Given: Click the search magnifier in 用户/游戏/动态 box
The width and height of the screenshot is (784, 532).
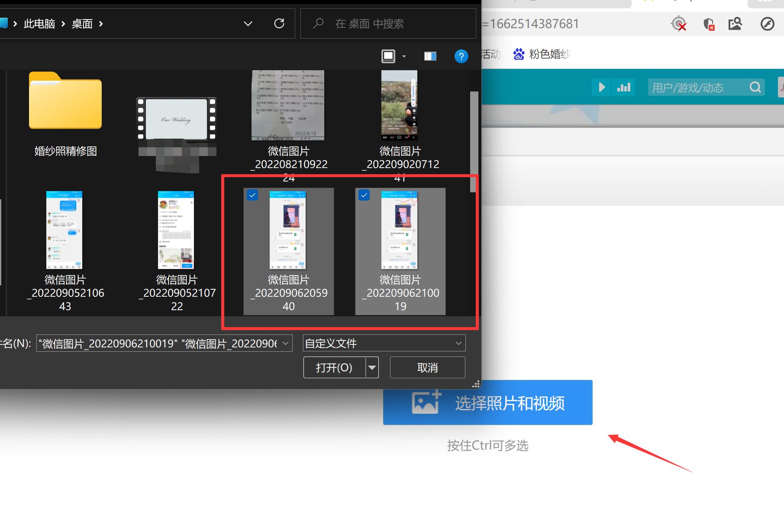Looking at the screenshot, I should pos(755,88).
